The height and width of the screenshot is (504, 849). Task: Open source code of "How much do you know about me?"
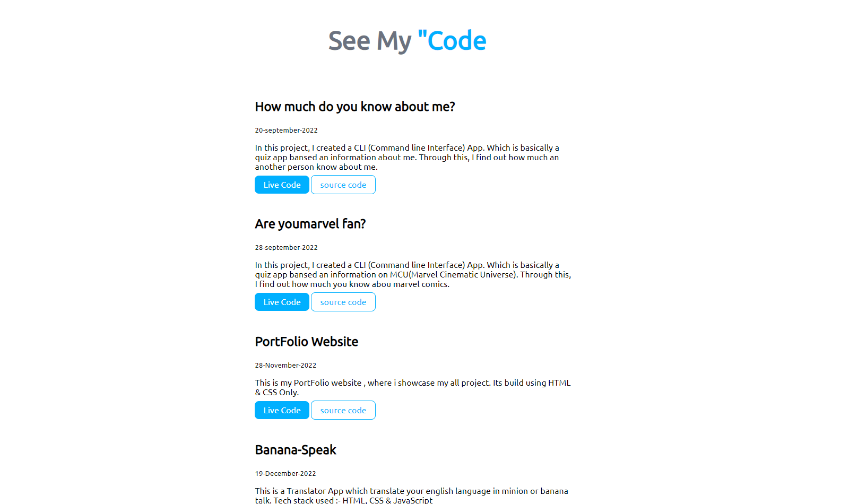pyautogui.click(x=343, y=185)
